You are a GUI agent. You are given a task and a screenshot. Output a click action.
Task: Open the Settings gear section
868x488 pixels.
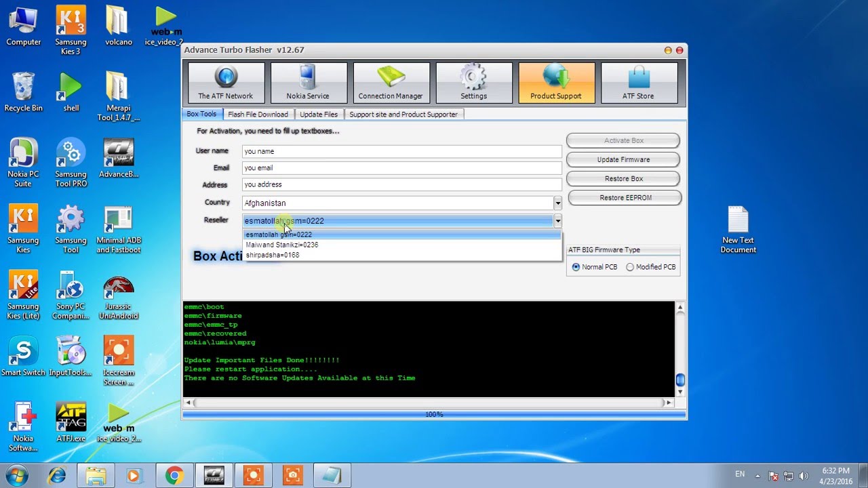coord(473,83)
